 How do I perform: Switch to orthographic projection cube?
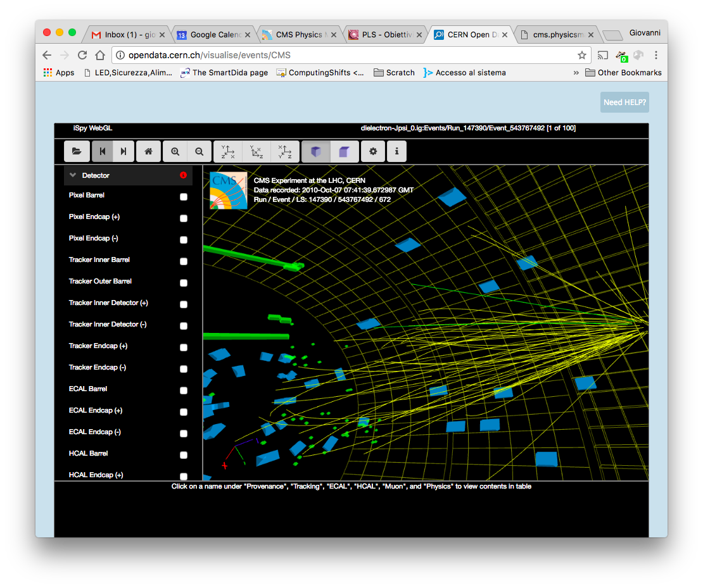[x=343, y=152]
